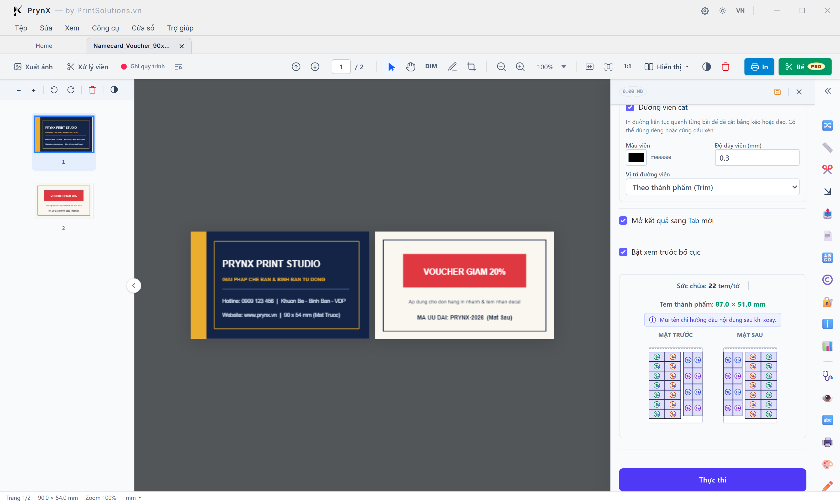Image resolution: width=840 pixels, height=504 pixels.
Task: Switch the light/dark theme sun icon
Action: (x=722, y=10)
